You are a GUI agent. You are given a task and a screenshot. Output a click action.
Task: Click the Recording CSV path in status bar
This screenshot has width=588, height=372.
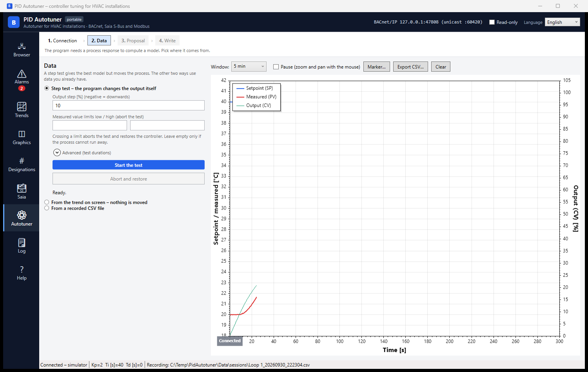coord(228,365)
